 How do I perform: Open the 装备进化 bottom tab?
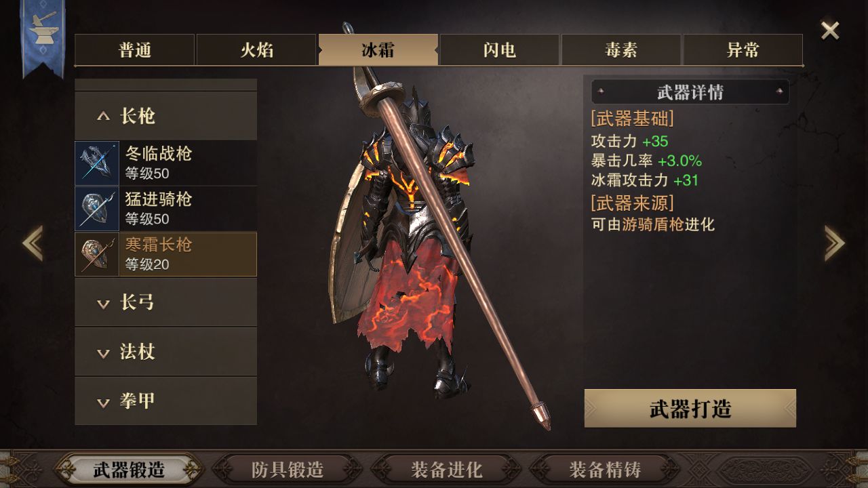pyautogui.click(x=446, y=470)
